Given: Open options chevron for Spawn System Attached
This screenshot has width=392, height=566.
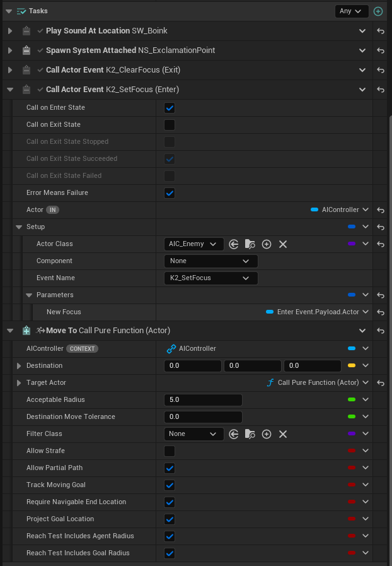Looking at the screenshot, I should click(x=362, y=50).
